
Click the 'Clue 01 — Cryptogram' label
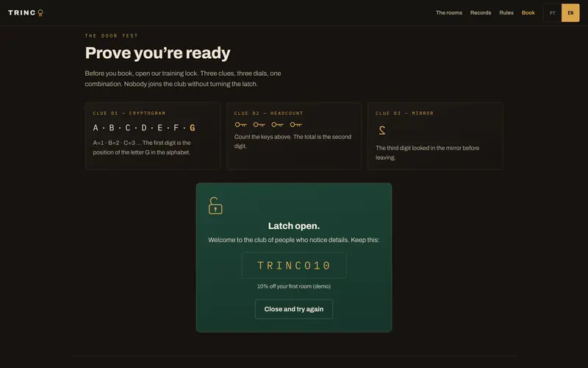pos(129,113)
